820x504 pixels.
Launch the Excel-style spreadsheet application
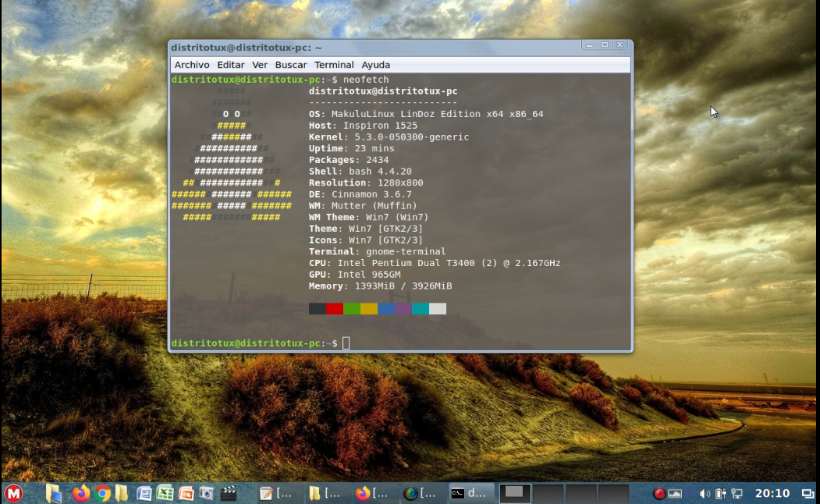(165, 493)
